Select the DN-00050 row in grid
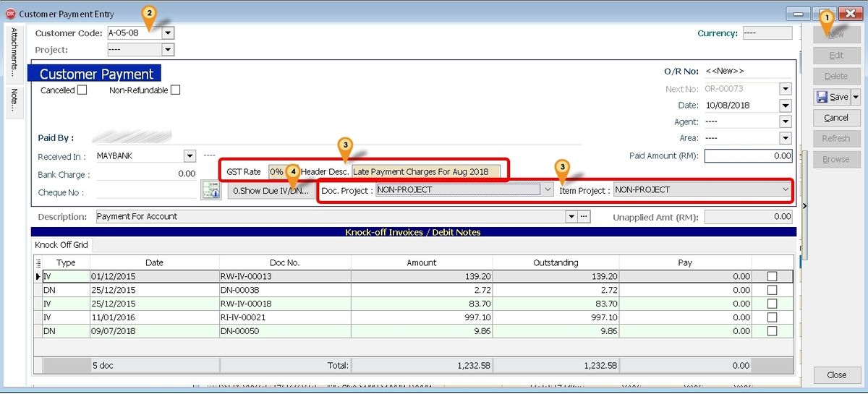868x394 pixels. (239, 331)
